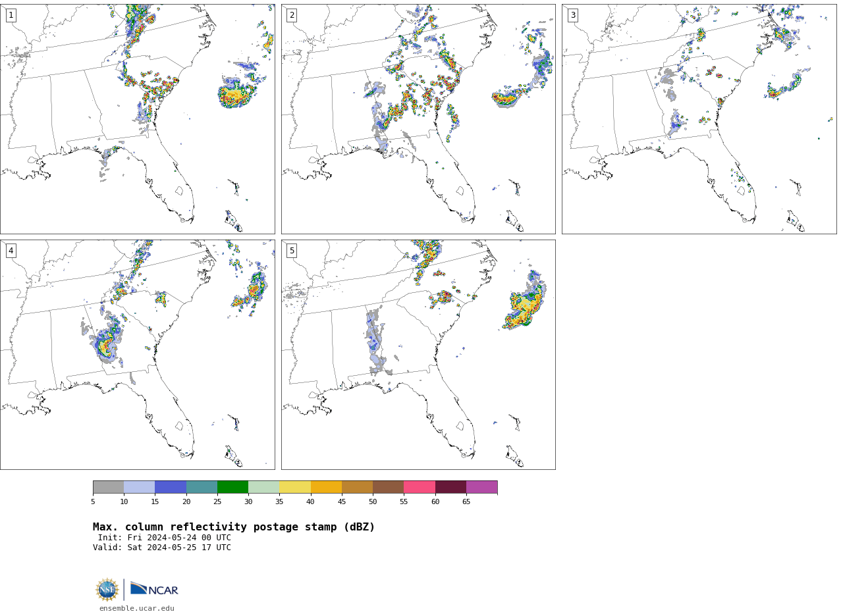Screen dimensions: 843x616
Task: Click the Max. column reflectivity title
Action: (x=234, y=527)
